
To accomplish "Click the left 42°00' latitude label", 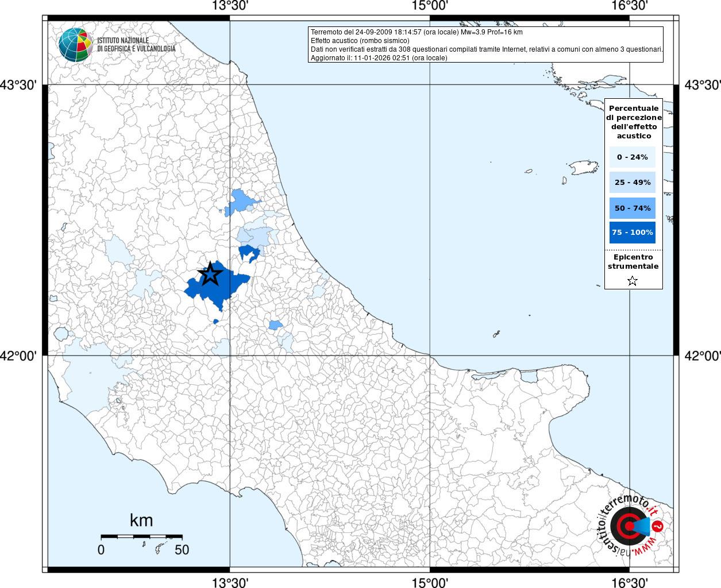I will click(x=18, y=356).
